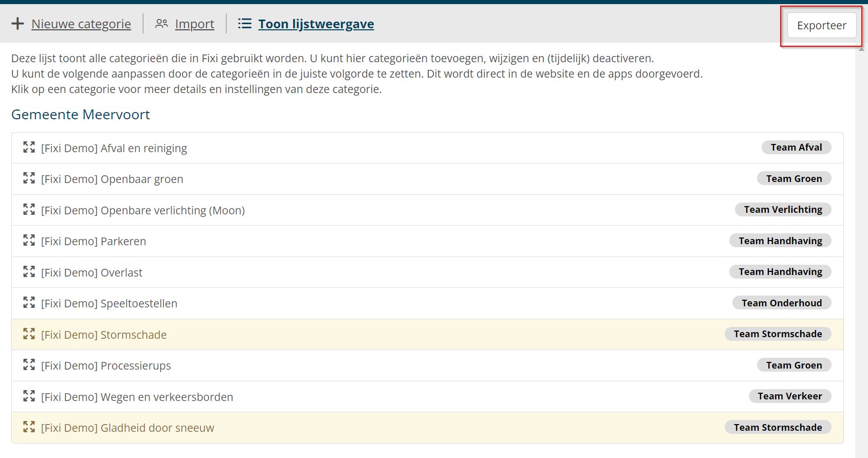The image size is (868, 458).
Task: Click Team Groen badge on Processierups row
Action: (794, 365)
